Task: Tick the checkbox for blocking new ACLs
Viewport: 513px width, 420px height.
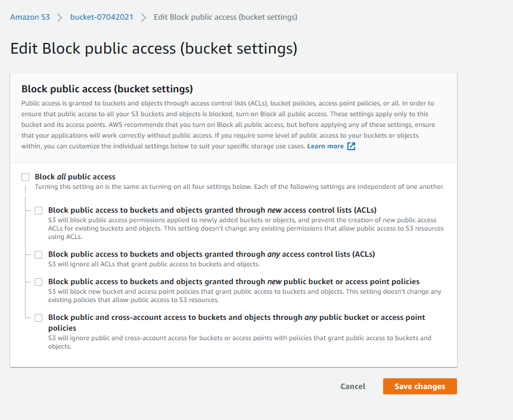Action: [39, 210]
